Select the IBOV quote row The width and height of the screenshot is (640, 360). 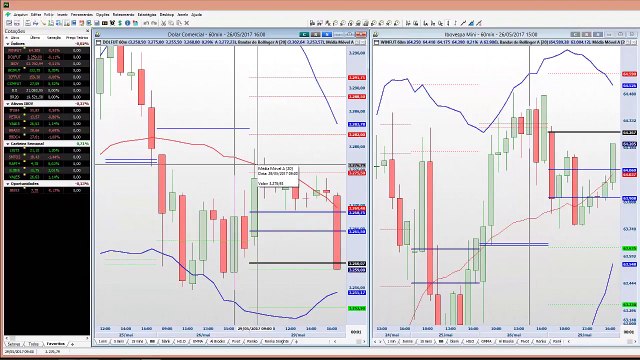pyautogui.click(x=47, y=64)
